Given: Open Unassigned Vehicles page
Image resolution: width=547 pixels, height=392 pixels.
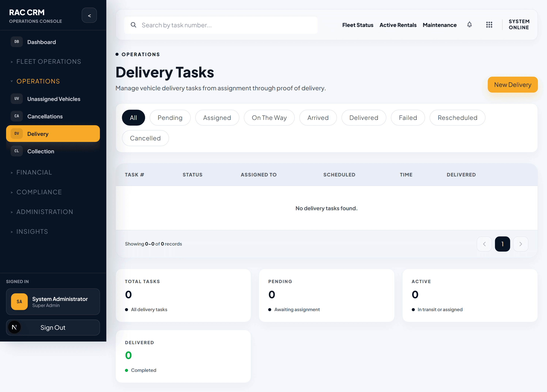Looking at the screenshot, I should pos(53,99).
